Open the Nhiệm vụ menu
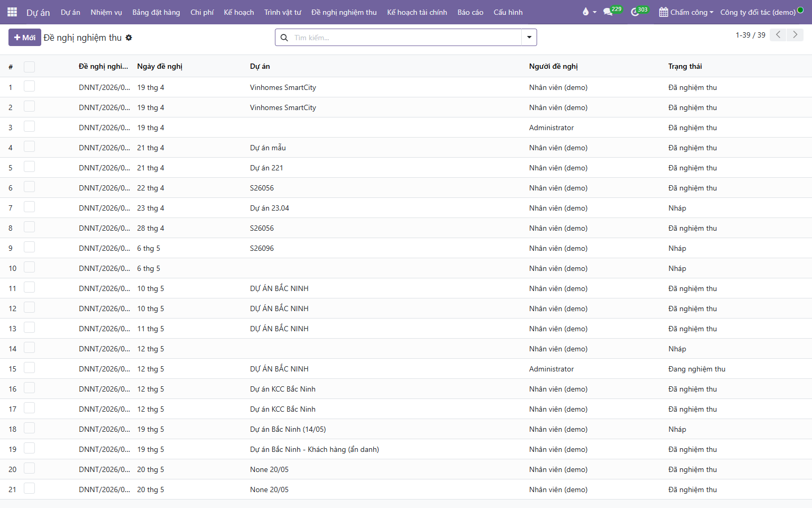This screenshot has height=508, width=812. [x=106, y=12]
